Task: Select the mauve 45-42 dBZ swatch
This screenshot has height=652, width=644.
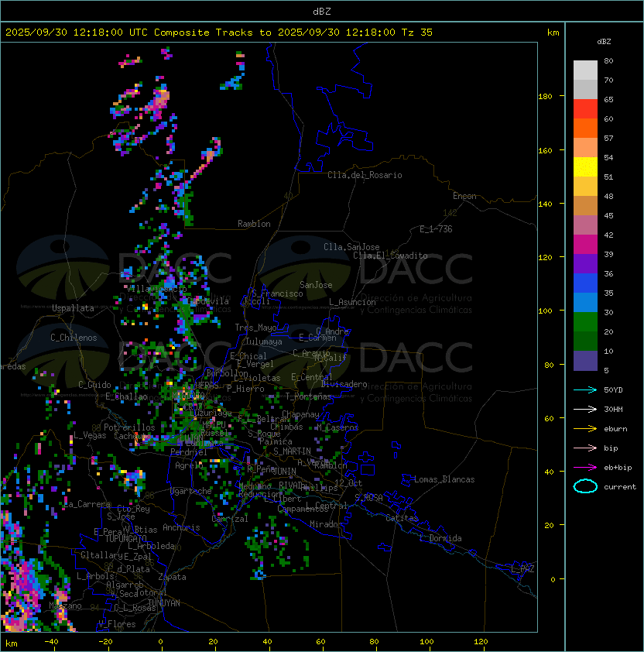Action: tap(585, 225)
